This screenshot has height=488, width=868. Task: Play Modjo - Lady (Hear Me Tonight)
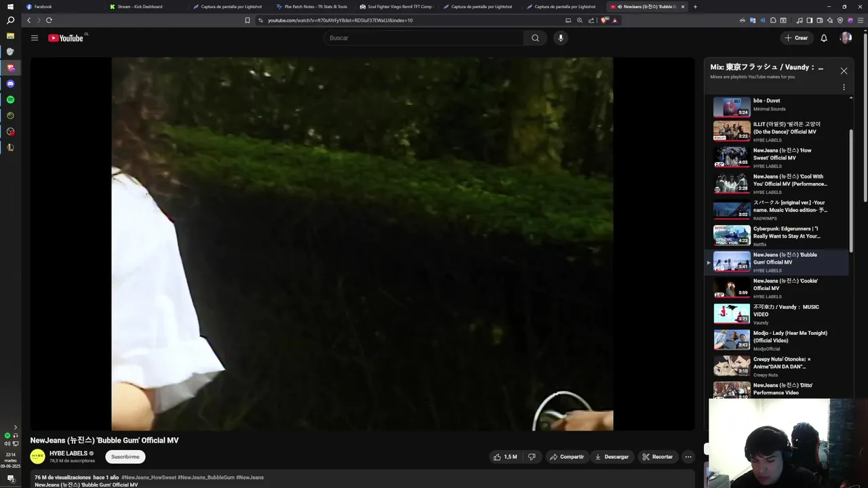tap(776, 340)
